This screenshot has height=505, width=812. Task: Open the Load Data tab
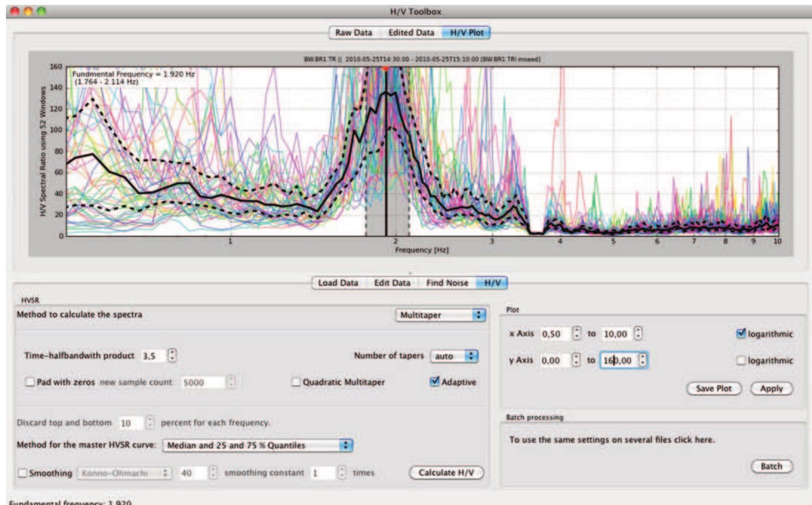(x=338, y=283)
